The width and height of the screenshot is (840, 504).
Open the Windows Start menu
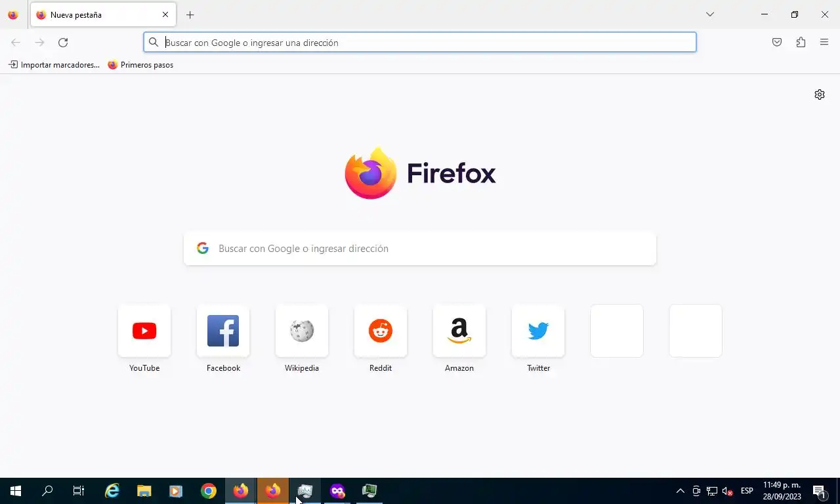(16, 491)
